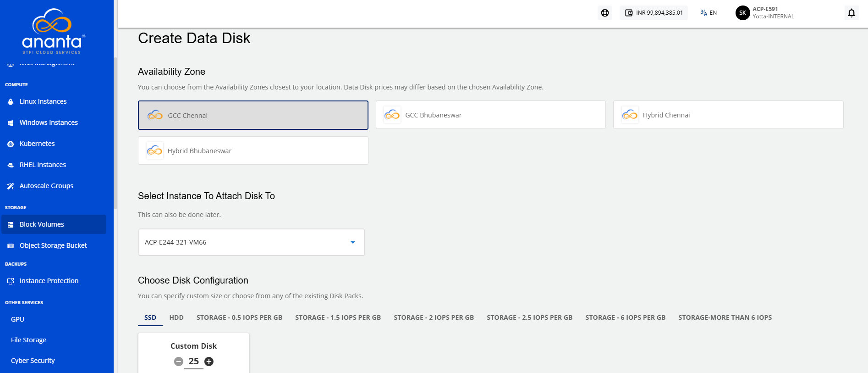The image size is (868, 373).
Task: Switch to the SSD tab
Action: pyautogui.click(x=150, y=317)
